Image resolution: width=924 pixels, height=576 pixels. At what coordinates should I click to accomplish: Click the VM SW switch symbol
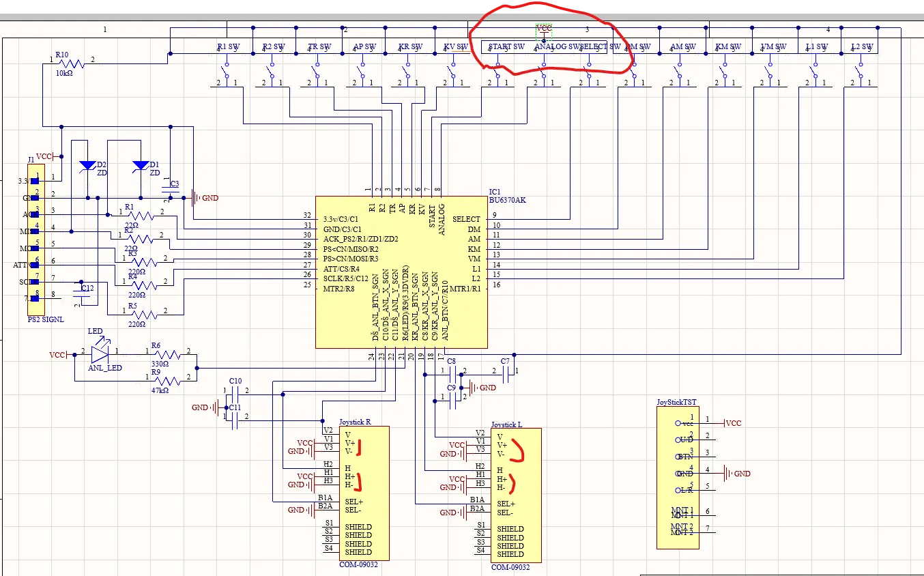[x=769, y=70]
